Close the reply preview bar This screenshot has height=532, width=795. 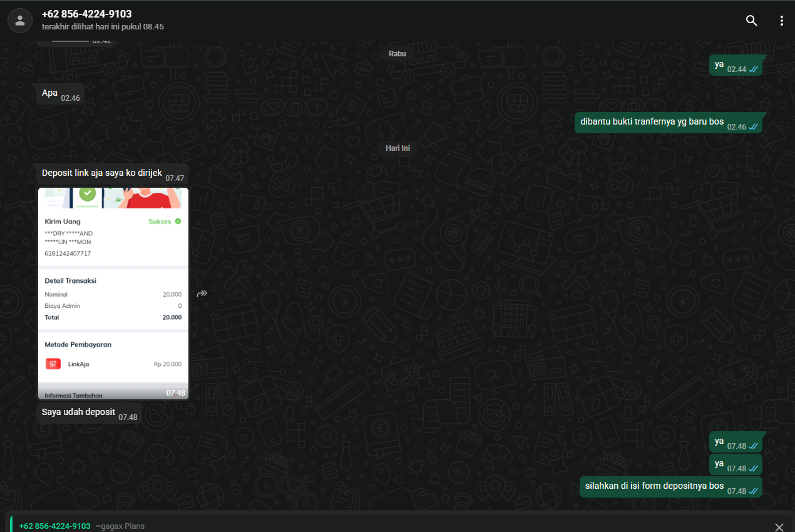coord(779,527)
